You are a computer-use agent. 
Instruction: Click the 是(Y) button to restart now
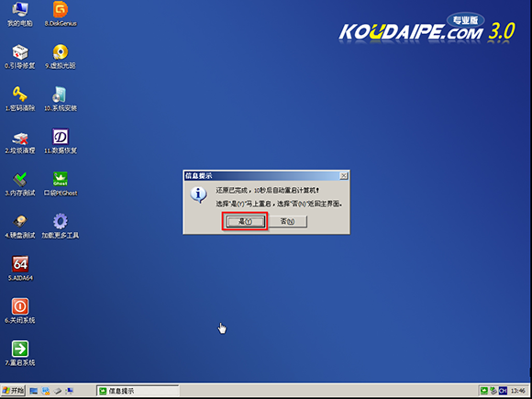pyautogui.click(x=245, y=222)
